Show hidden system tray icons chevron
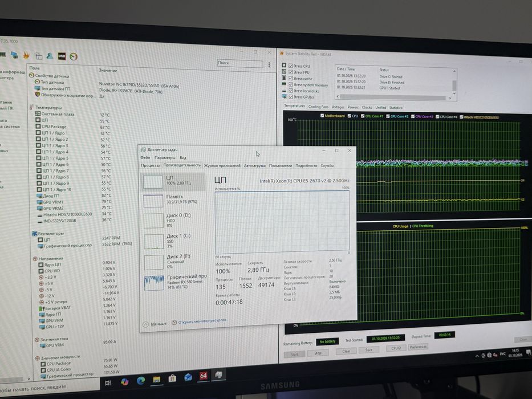 click(x=477, y=356)
